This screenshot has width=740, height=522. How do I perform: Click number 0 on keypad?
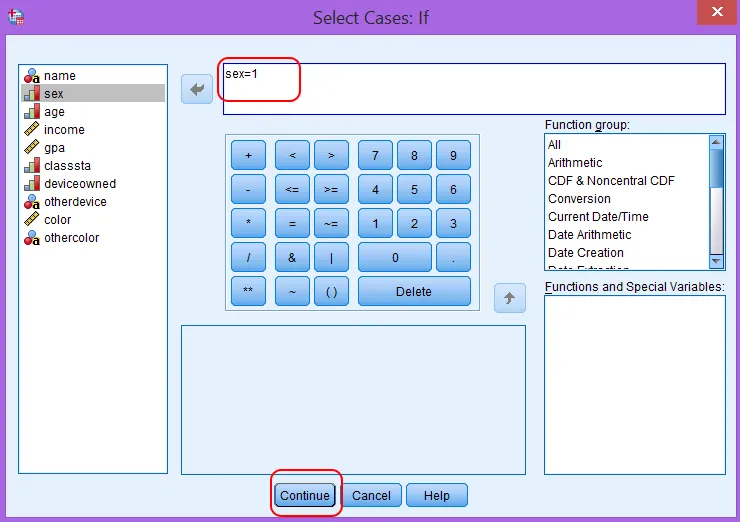pos(395,257)
